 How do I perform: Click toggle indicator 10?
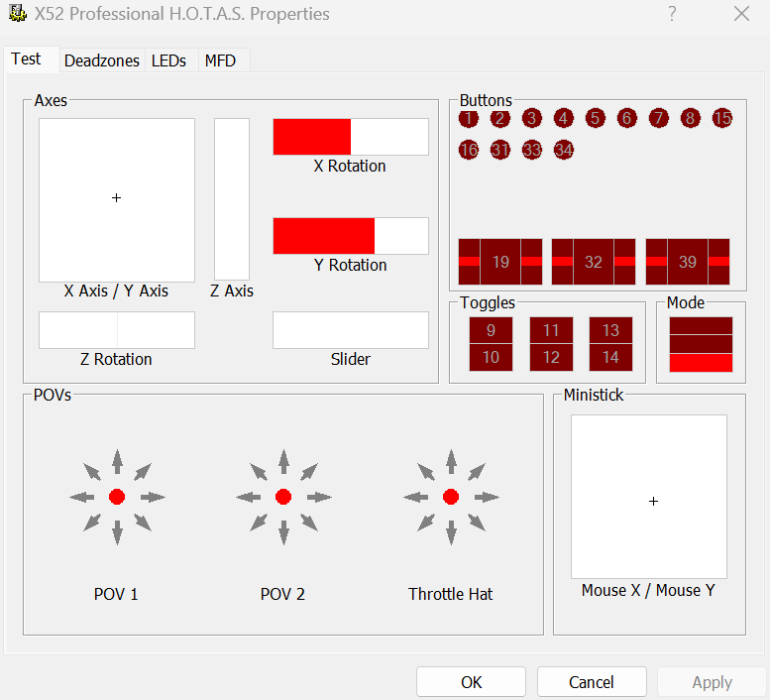pyautogui.click(x=492, y=357)
